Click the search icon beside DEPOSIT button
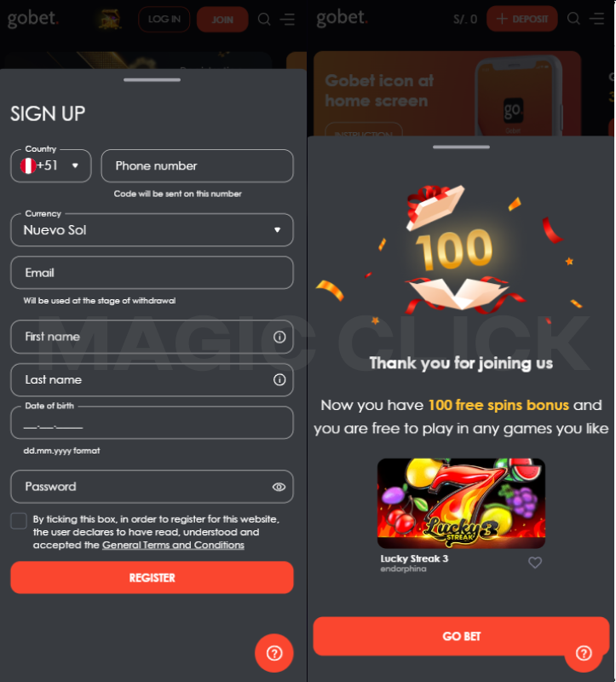This screenshot has height=682, width=616. pyautogui.click(x=573, y=19)
